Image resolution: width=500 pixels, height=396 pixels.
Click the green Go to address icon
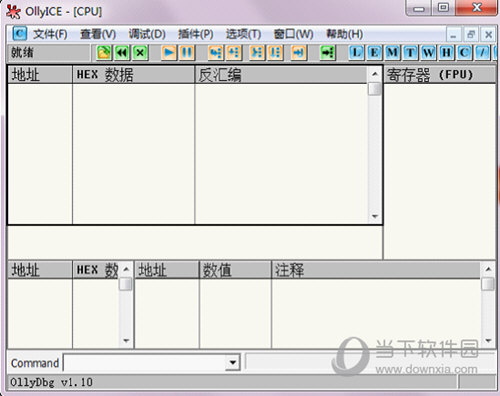pyautogui.click(x=328, y=53)
